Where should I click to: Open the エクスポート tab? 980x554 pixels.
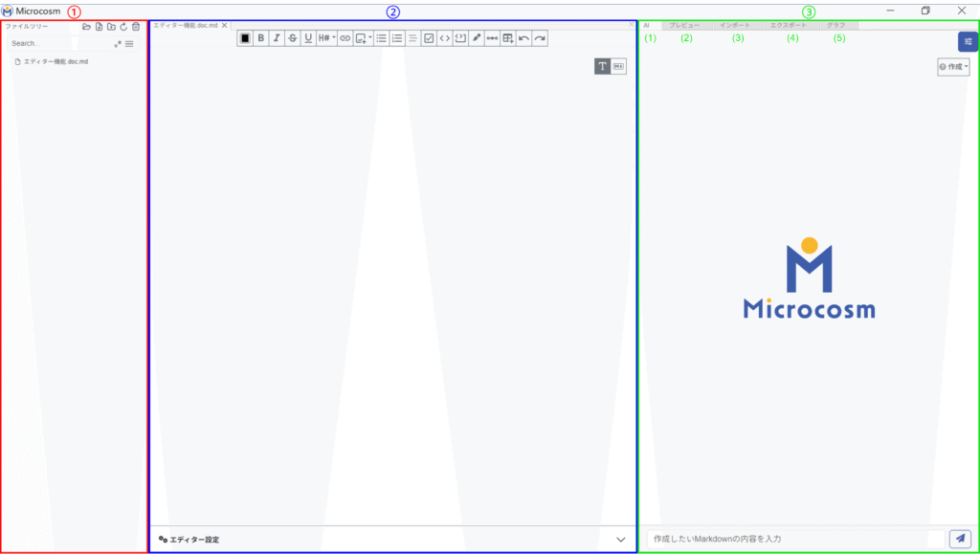point(789,25)
